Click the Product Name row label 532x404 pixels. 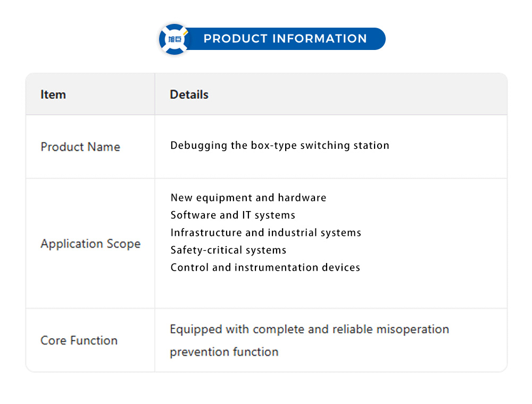tap(80, 147)
